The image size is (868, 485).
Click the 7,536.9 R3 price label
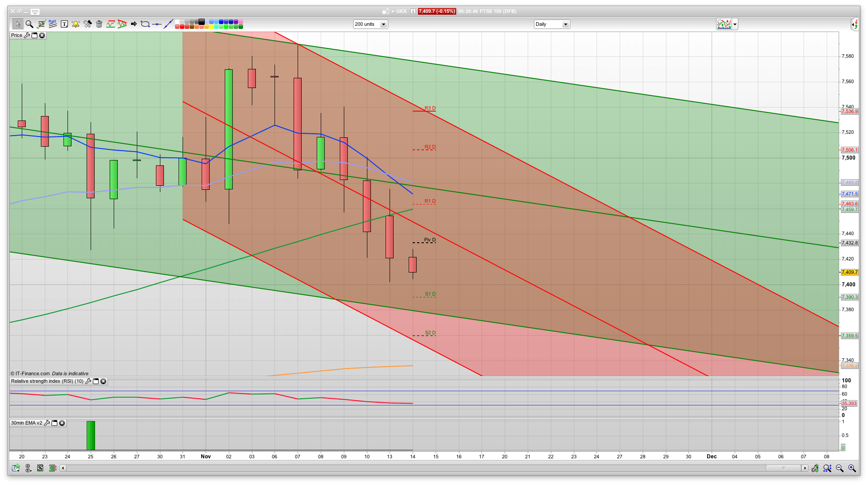[849, 111]
